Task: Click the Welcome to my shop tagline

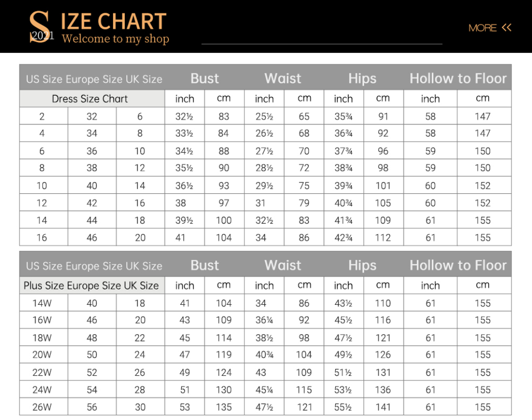Action: (x=115, y=39)
